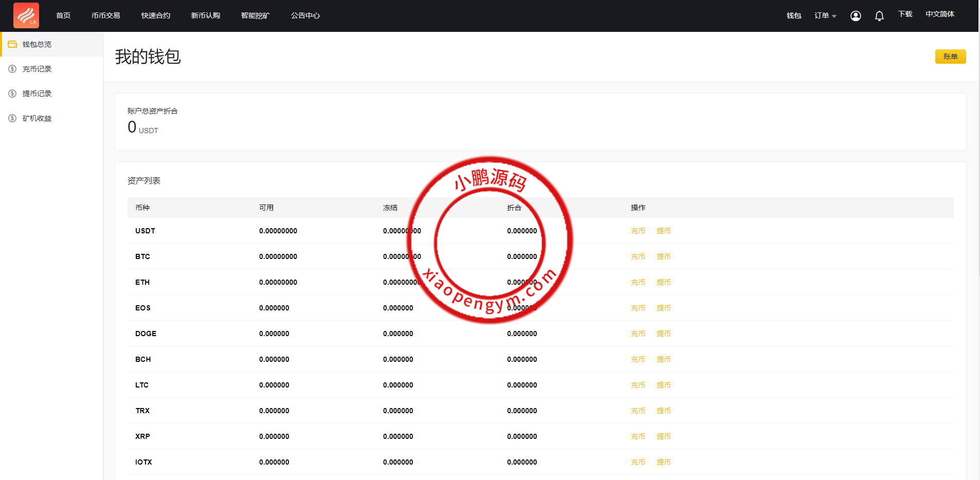Navigate to 公告中心 page

pyautogui.click(x=305, y=15)
